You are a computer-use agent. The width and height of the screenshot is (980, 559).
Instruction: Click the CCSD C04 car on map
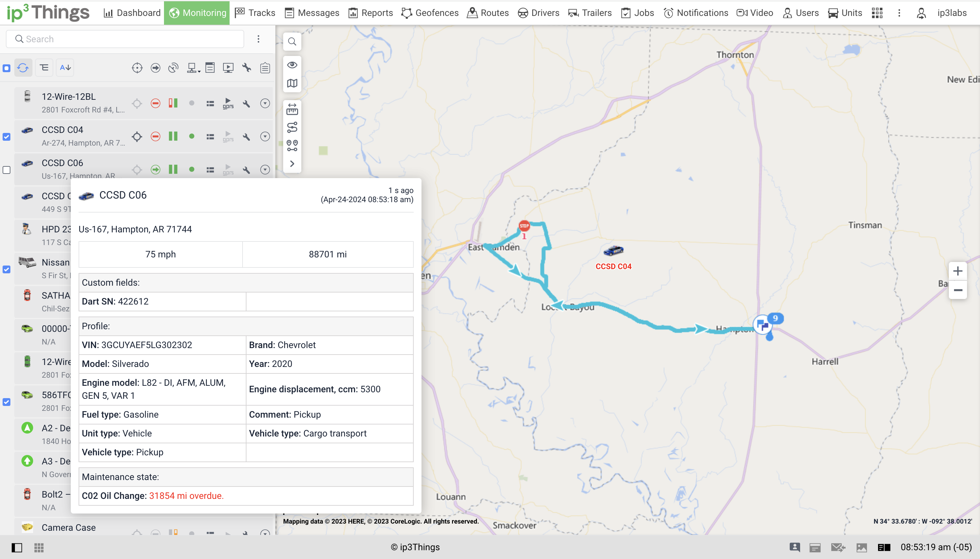coord(613,251)
